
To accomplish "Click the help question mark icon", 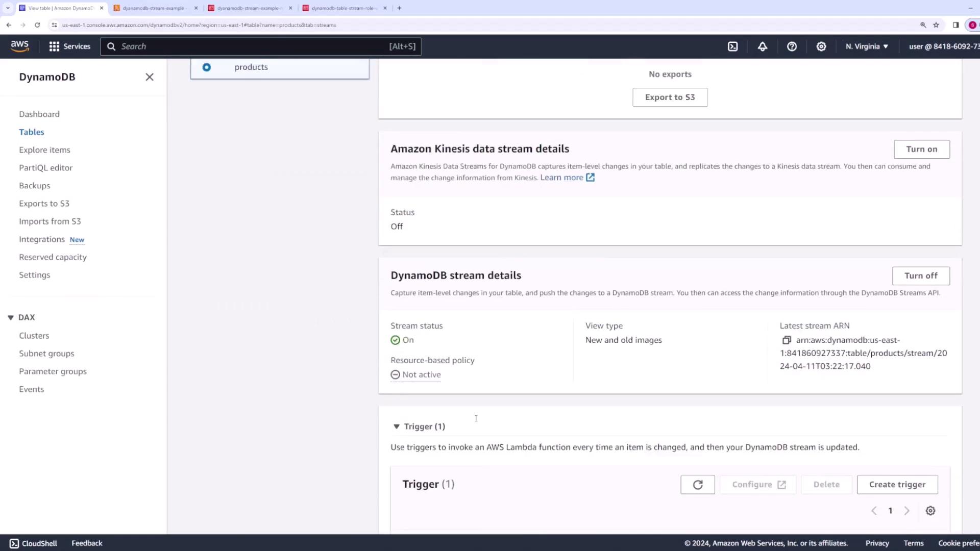I will [792, 46].
